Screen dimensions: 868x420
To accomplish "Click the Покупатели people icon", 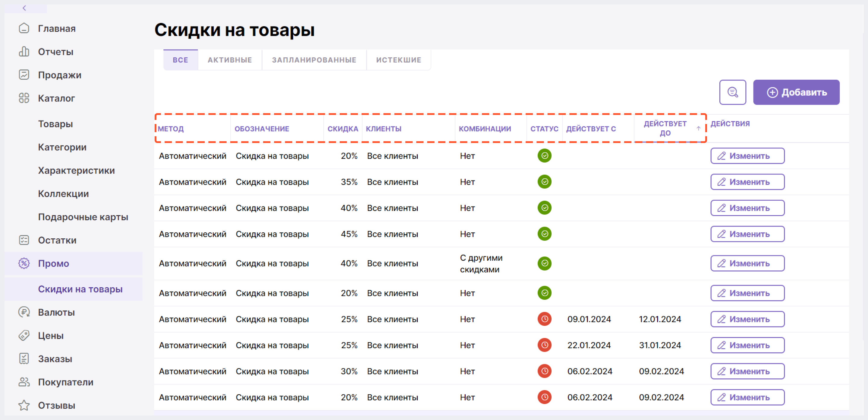I will [24, 382].
